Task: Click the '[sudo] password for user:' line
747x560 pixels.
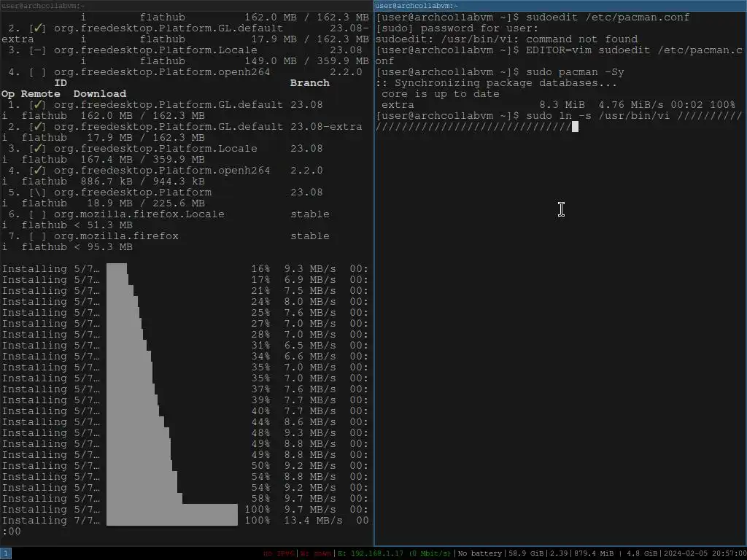Action: tap(457, 28)
